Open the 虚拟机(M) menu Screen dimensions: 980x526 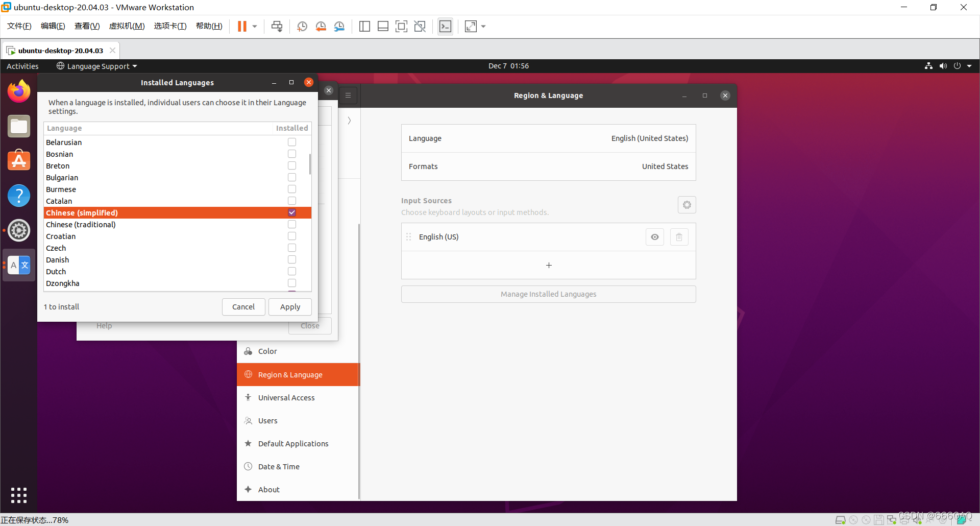[x=127, y=26]
